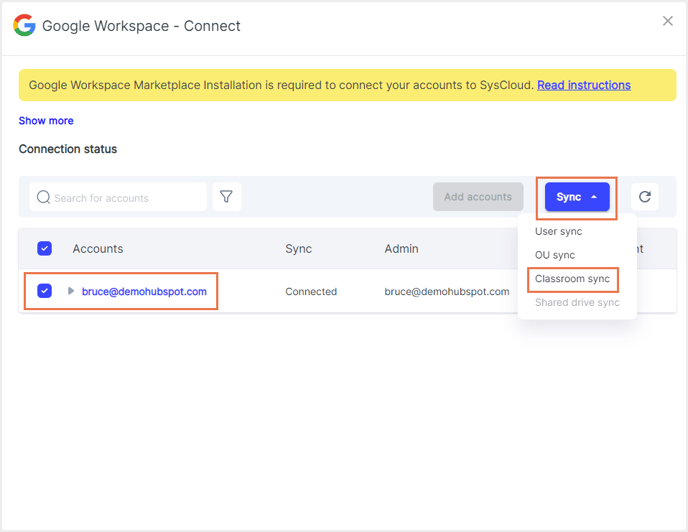The image size is (688, 532).
Task: Click the refresh icon button
Action: coord(645,197)
